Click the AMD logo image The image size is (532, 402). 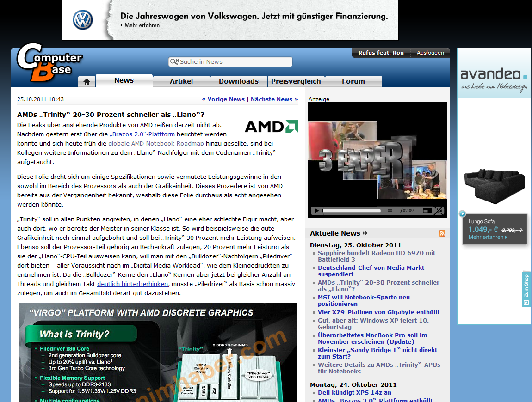point(272,127)
